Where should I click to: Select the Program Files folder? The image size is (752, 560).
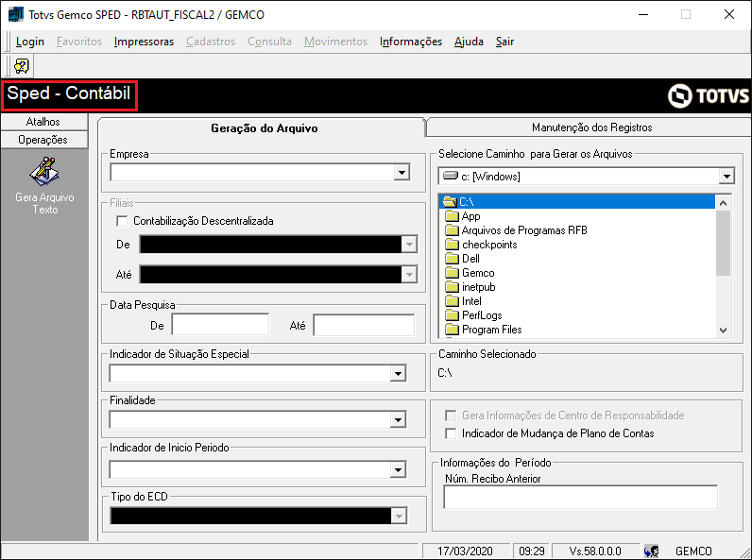click(x=491, y=330)
